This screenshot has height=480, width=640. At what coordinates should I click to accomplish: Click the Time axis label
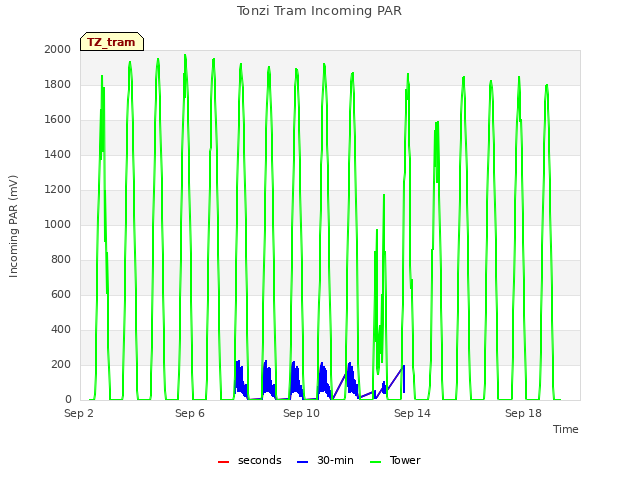click(566, 429)
